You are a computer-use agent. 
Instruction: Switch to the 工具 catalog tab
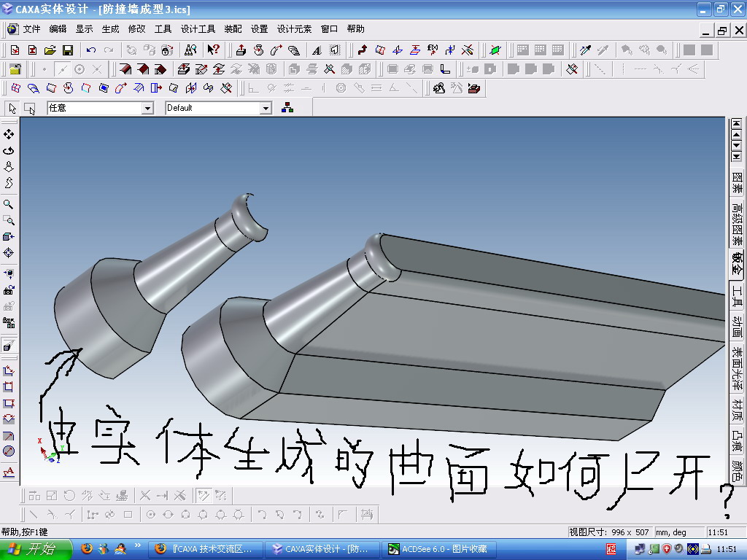tap(737, 296)
